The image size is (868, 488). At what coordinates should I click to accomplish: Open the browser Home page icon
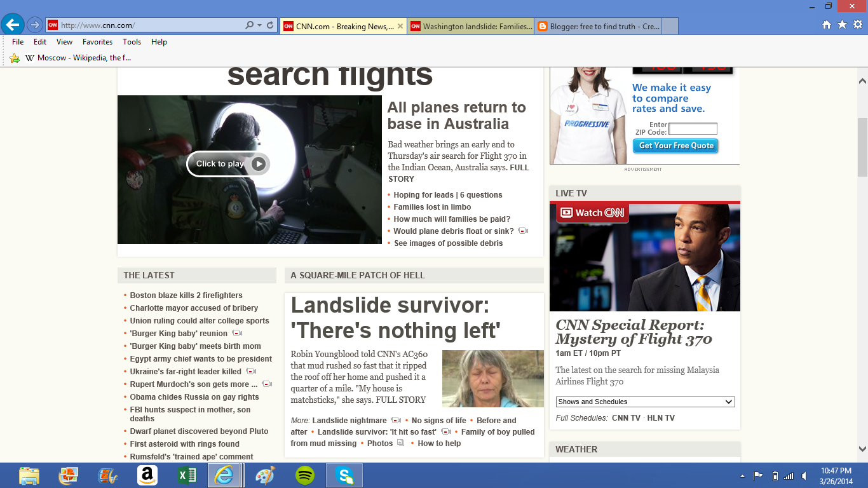827,25
